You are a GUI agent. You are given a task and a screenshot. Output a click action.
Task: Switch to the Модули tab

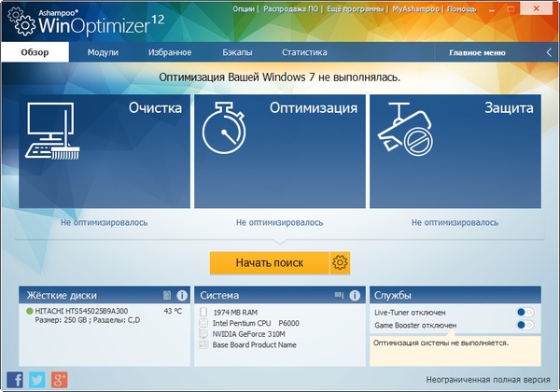coord(103,53)
